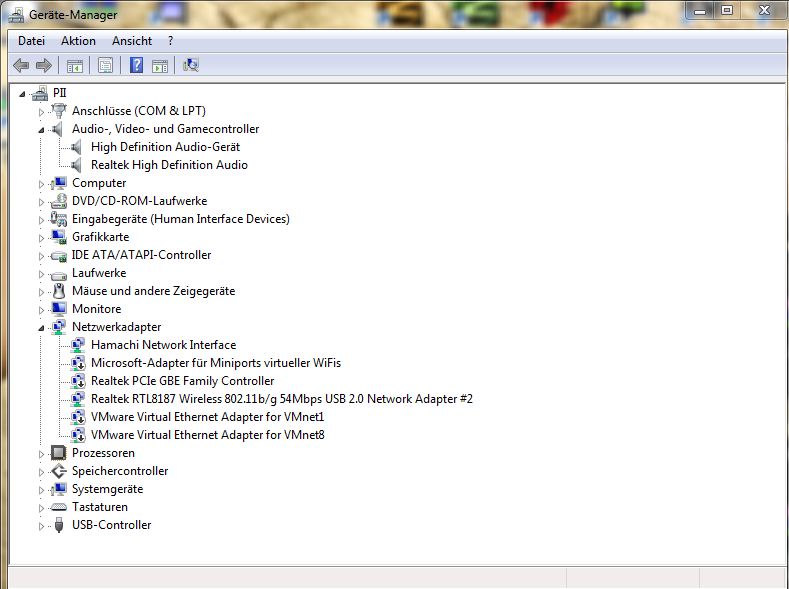The image size is (789, 589).
Task: Click the PII computer root icon
Action: (40, 93)
